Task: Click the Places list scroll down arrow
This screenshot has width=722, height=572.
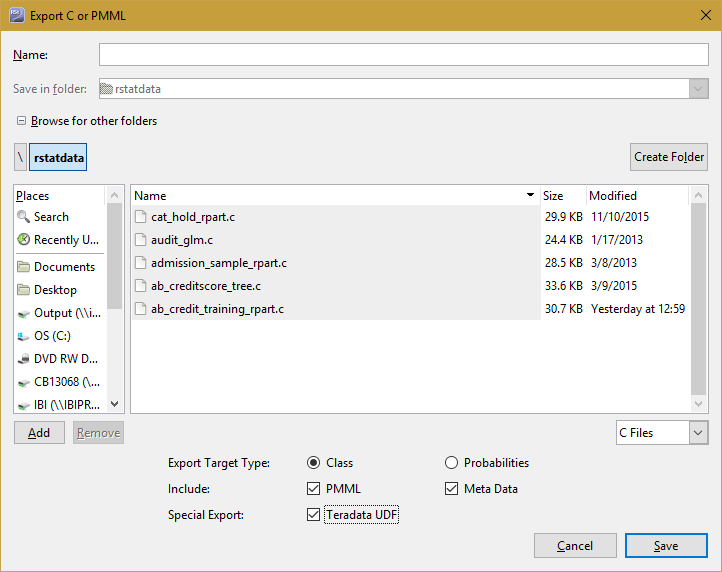Action: [x=115, y=404]
